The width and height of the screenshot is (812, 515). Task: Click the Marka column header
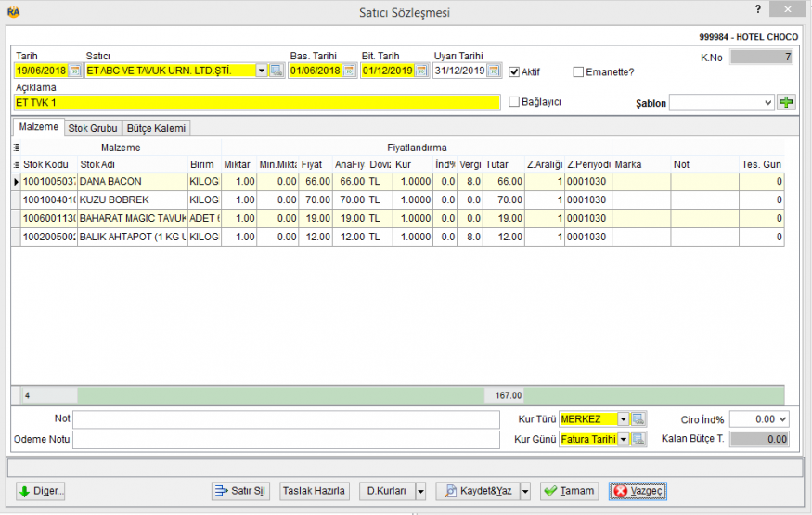coord(641,164)
